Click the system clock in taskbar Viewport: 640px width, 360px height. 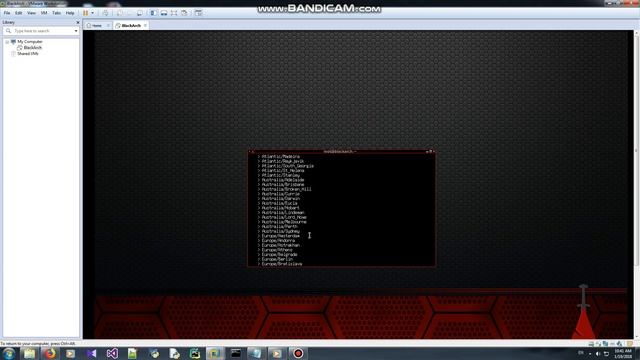pyautogui.click(x=623, y=353)
